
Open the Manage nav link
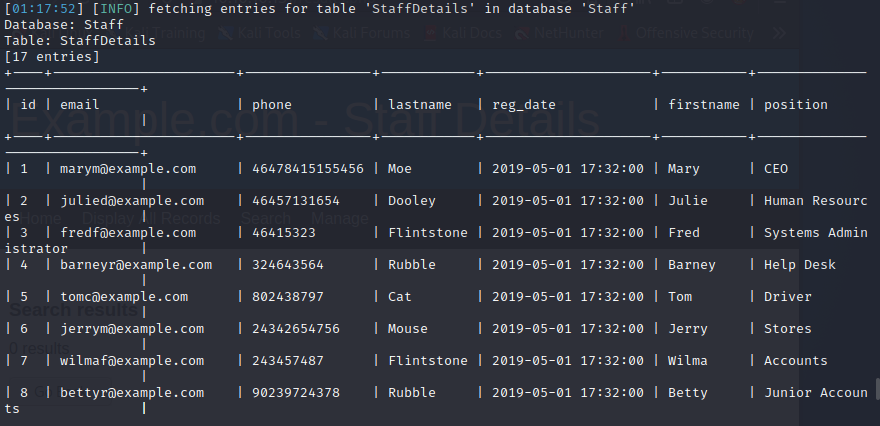[x=339, y=218]
